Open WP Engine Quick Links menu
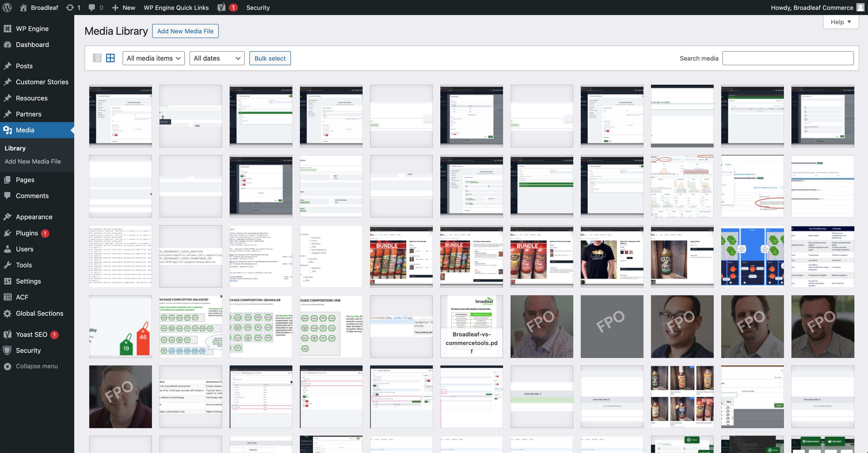Image resolution: width=868 pixels, height=453 pixels. [x=176, y=8]
